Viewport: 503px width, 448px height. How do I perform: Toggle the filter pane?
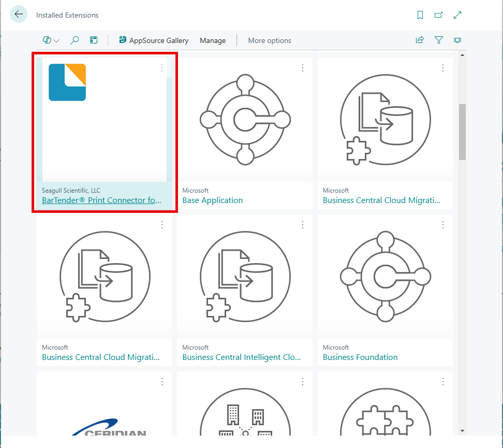pos(439,40)
